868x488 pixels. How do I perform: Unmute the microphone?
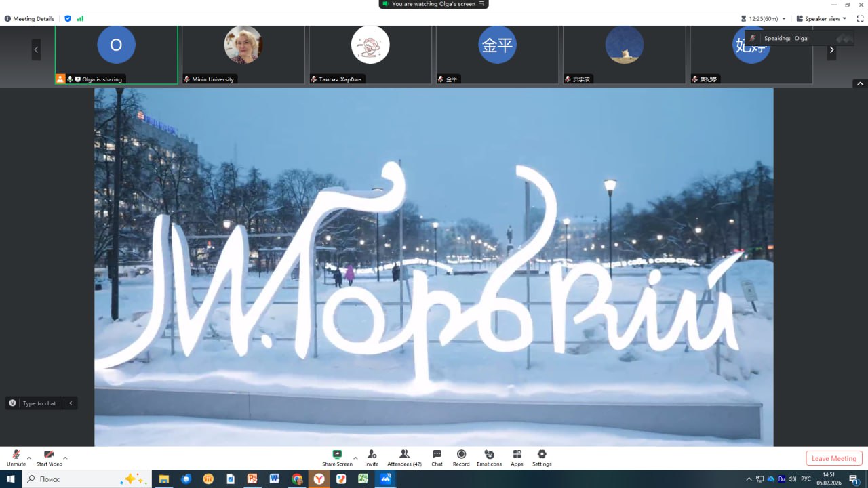(16, 454)
